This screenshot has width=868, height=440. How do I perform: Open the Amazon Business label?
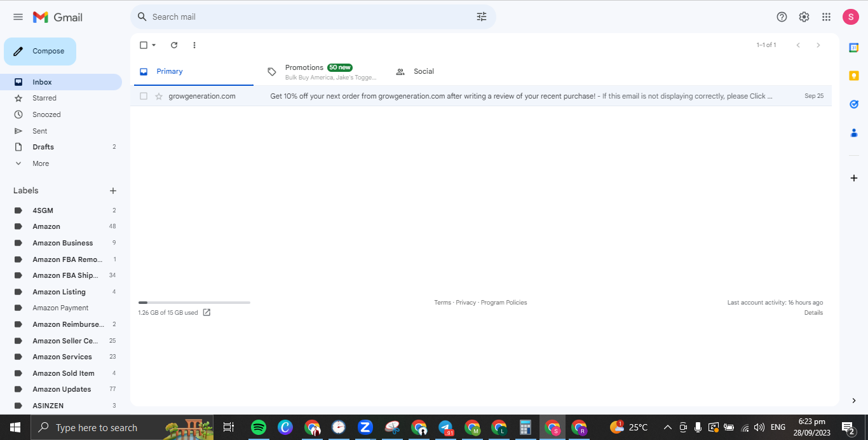[x=61, y=243]
